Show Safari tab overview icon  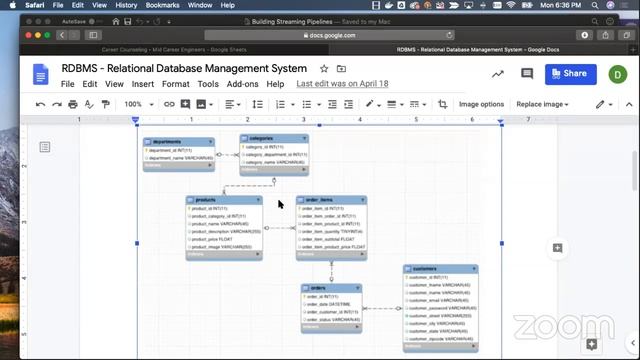[626, 35]
